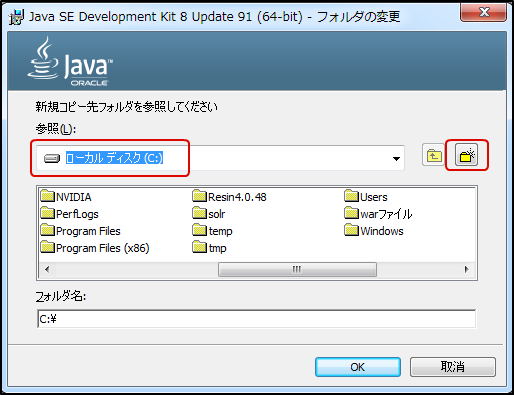Click the folder list right scroll arrow

point(467,269)
